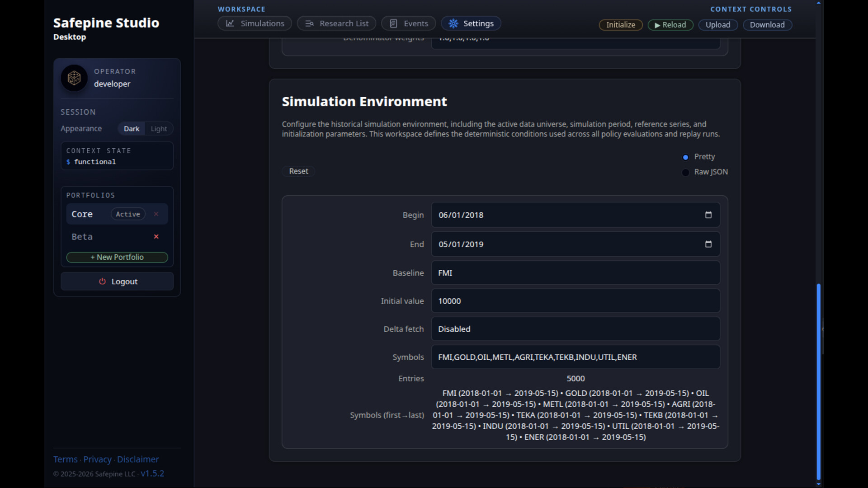Switch appearance to Dark
The width and height of the screenshot is (868, 488).
[132, 129]
